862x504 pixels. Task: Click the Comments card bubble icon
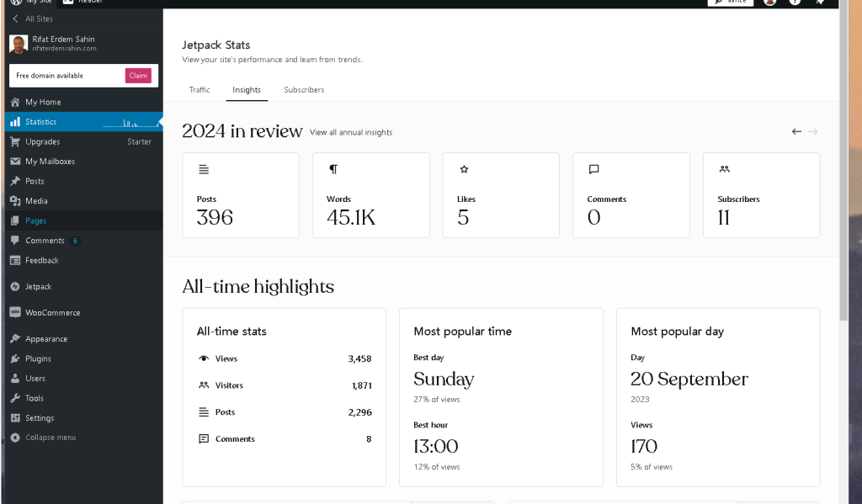coord(593,169)
